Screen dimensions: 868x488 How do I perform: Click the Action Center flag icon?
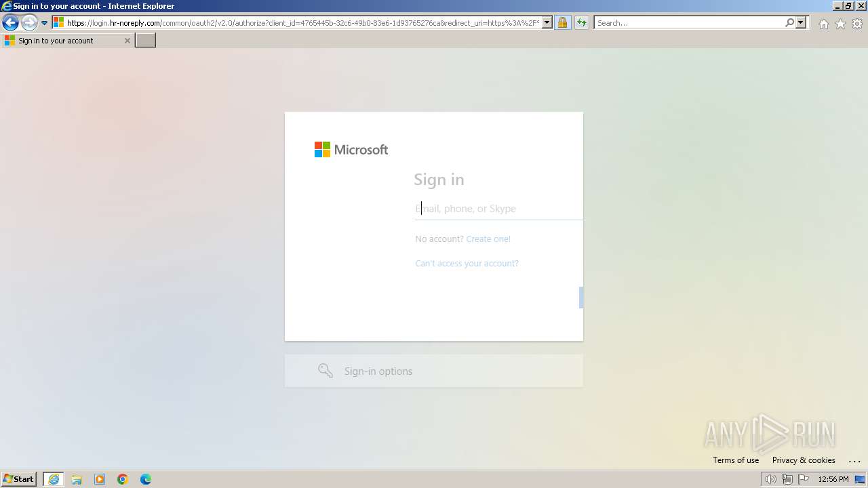click(804, 479)
